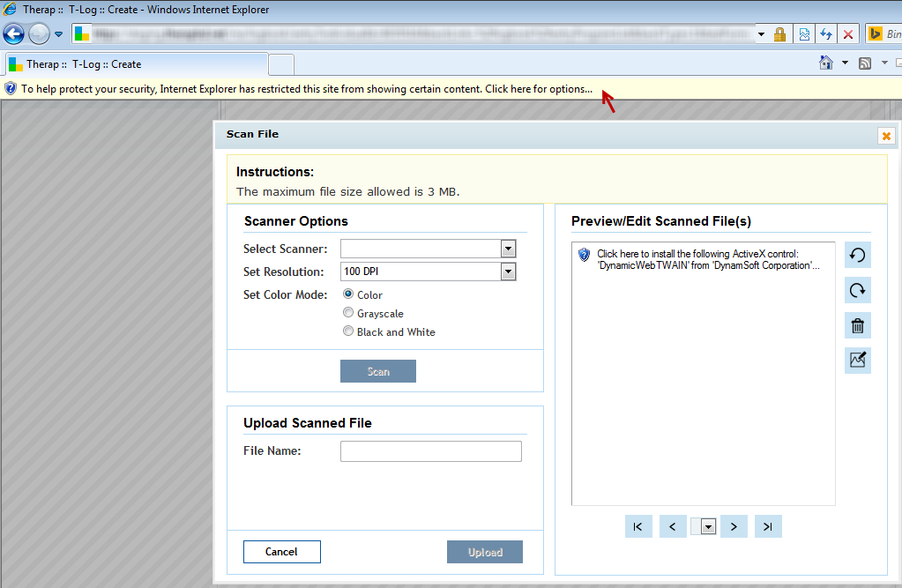Screen dimensions: 902x588
Task: Jump to the last scanned page
Action: tap(767, 525)
